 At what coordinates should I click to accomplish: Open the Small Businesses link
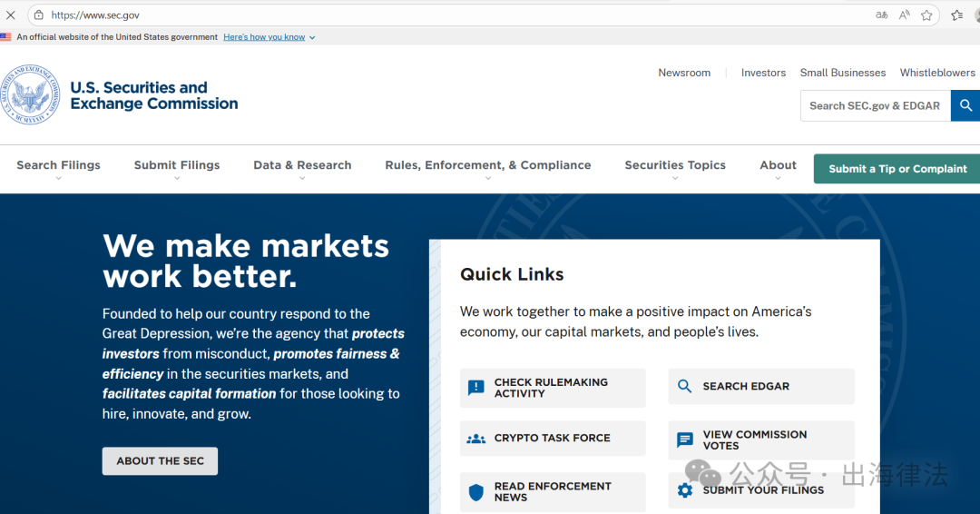point(842,73)
